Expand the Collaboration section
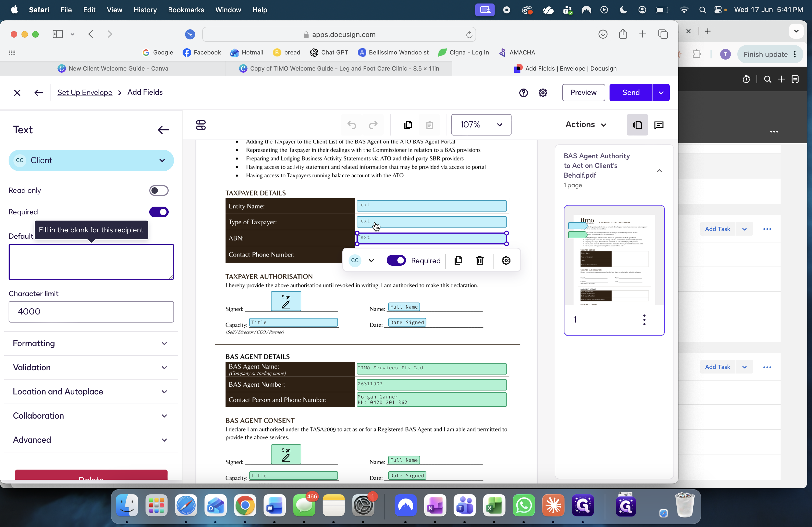This screenshot has width=812, height=527. [x=91, y=416]
